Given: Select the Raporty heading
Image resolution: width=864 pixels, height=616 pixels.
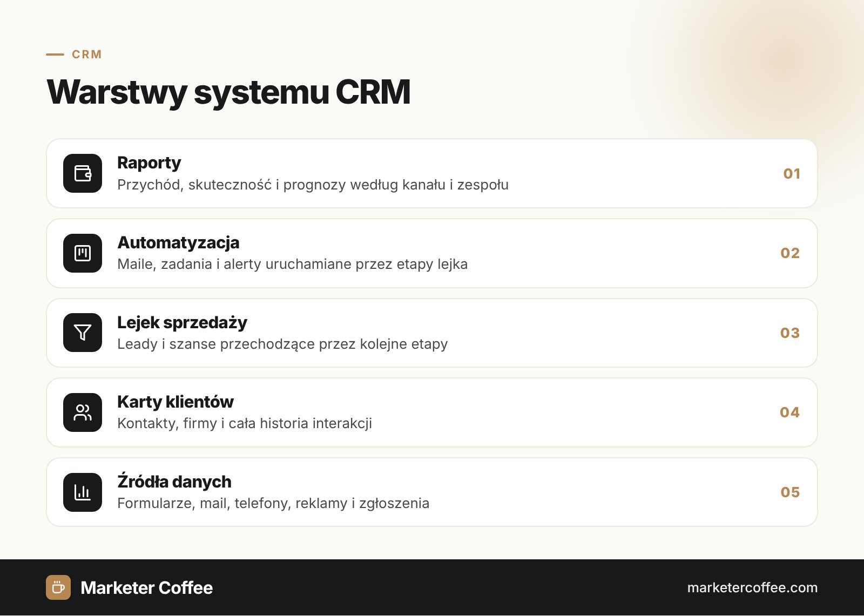Looking at the screenshot, I should pos(149,163).
